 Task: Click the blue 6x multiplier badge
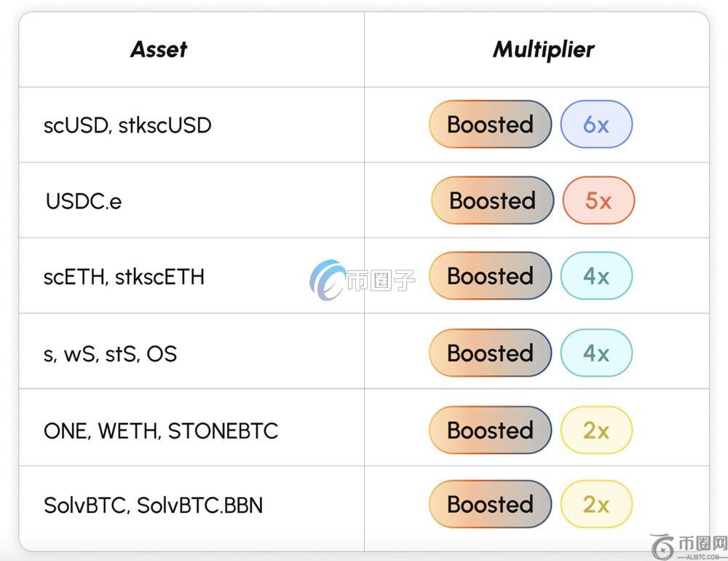(596, 125)
